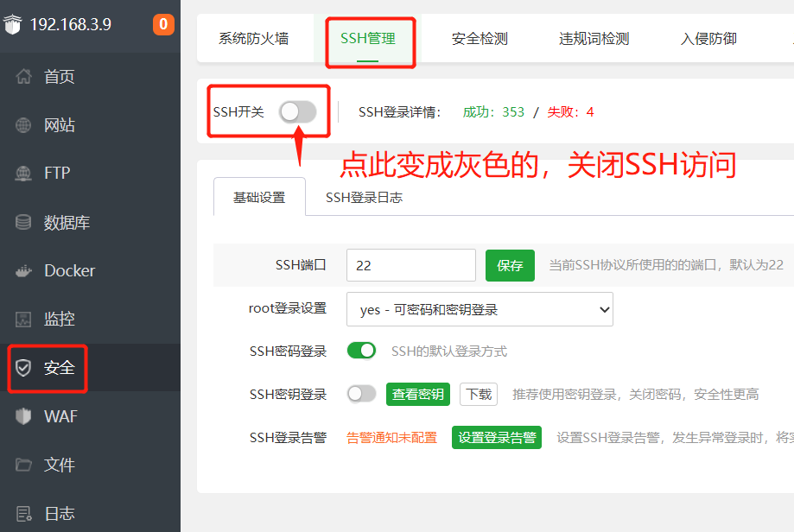This screenshot has width=794, height=532.
Task: Click the globe icon next to 网站
Action: pyautogui.click(x=23, y=125)
